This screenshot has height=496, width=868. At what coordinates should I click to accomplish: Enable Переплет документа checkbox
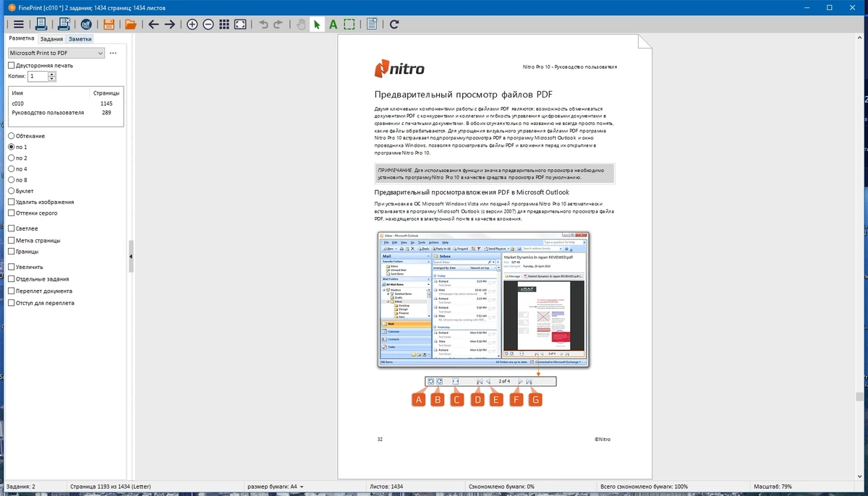pyautogui.click(x=11, y=291)
